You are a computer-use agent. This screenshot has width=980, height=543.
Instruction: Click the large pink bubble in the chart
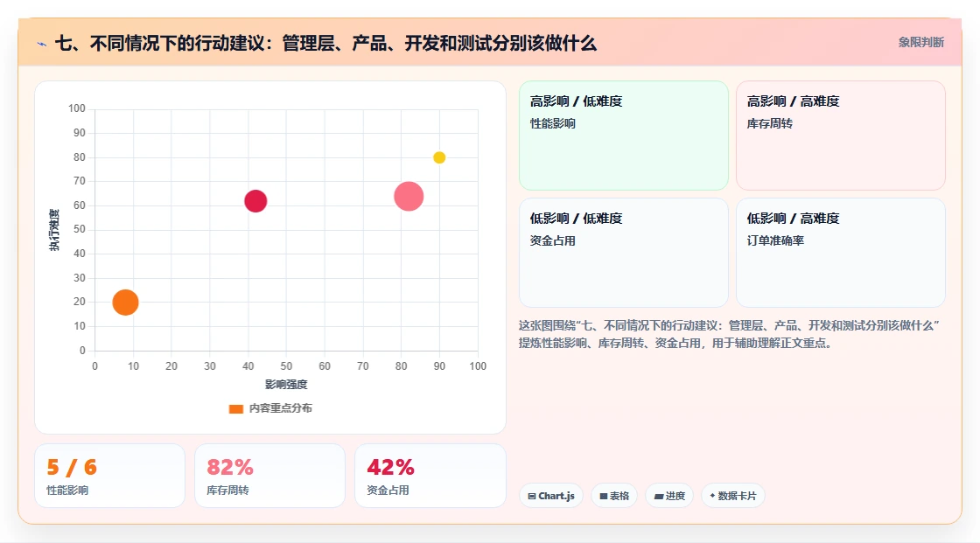tap(409, 196)
